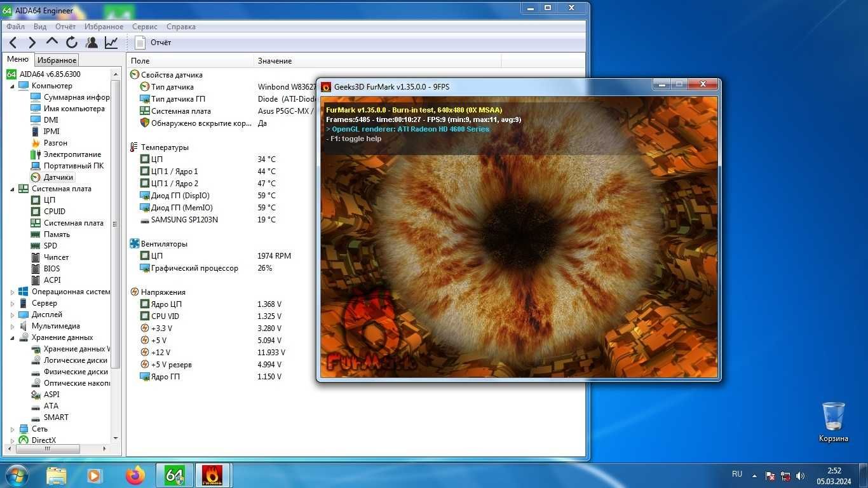This screenshot has width=868, height=488.
Task: Switch to the Избранное tab in the side panel
Action: [57, 60]
